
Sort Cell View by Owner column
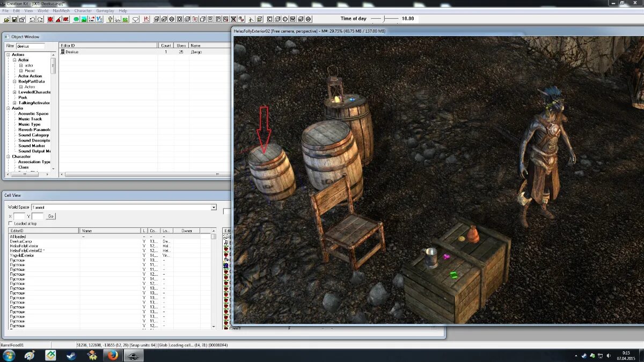[x=186, y=231]
